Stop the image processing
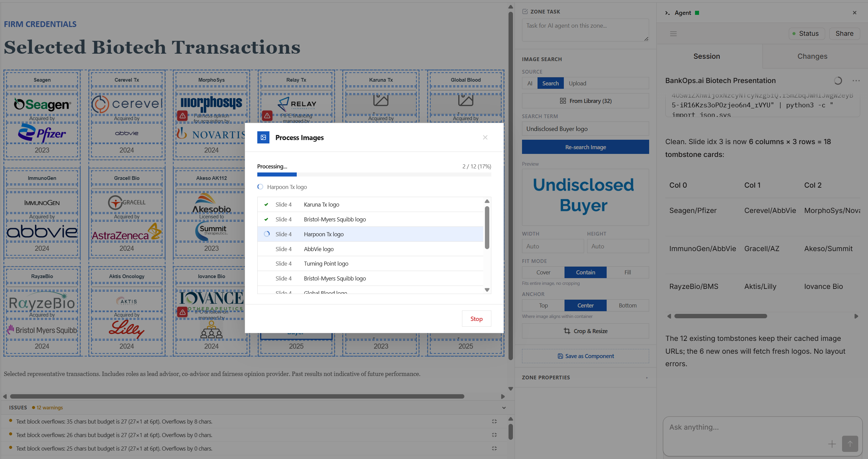The image size is (868, 459). click(x=476, y=319)
